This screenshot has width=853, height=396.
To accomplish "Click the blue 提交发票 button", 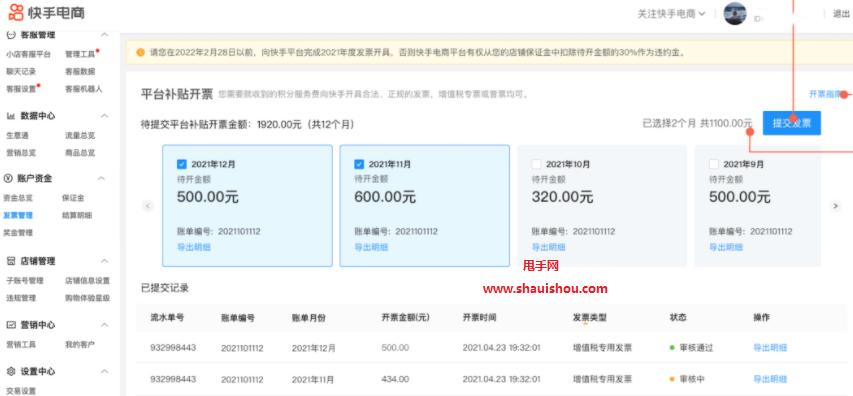I will coord(792,123).
